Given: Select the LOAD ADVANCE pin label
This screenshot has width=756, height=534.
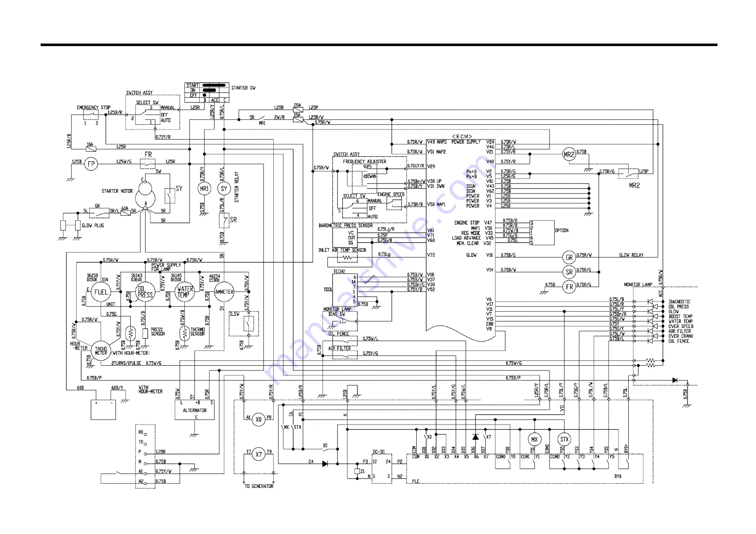Looking at the screenshot, I should [466, 238].
